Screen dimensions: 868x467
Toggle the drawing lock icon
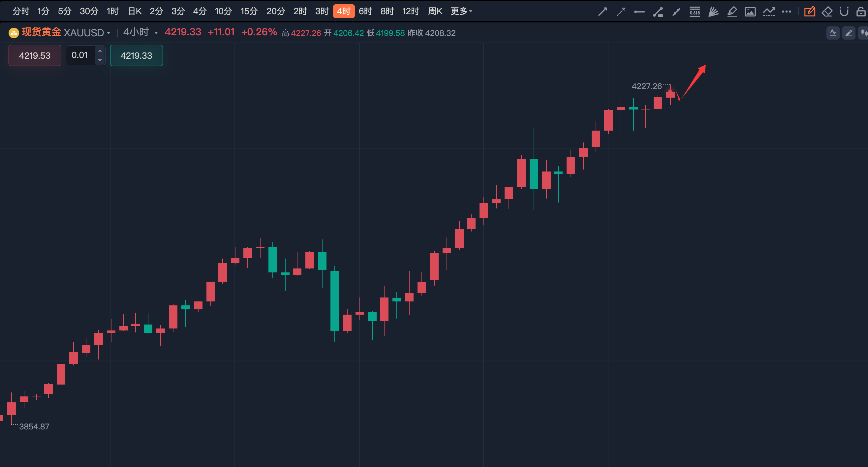(x=861, y=12)
